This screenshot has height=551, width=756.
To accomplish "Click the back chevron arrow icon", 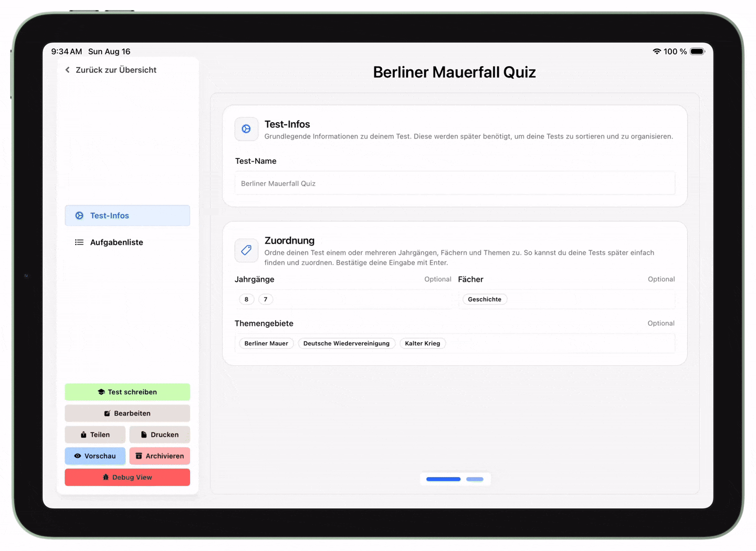I will point(67,70).
